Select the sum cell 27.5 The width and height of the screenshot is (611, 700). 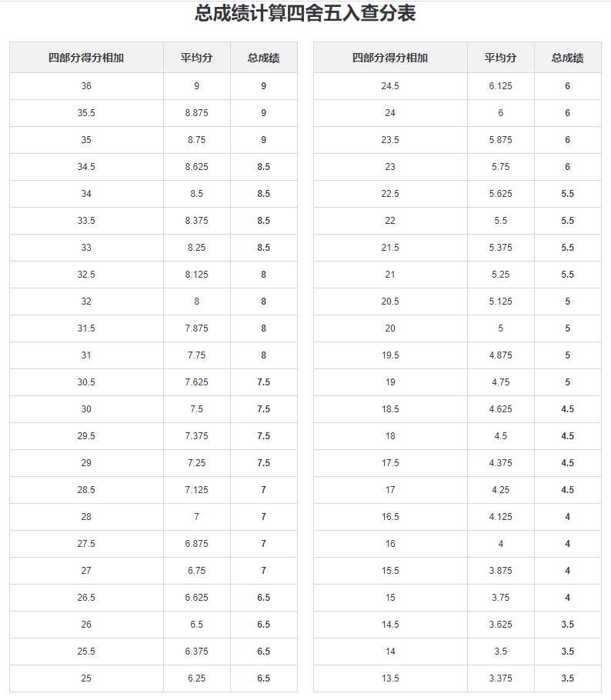pyautogui.click(x=86, y=544)
